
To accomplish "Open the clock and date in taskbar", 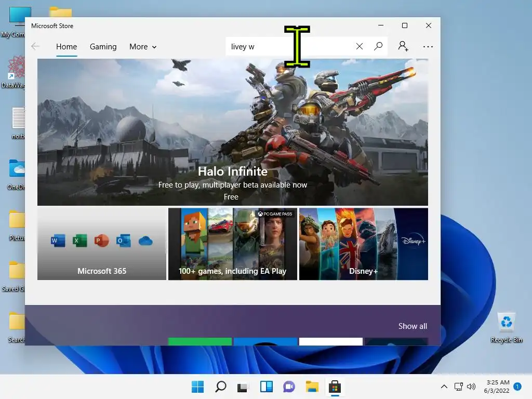I will point(497,387).
